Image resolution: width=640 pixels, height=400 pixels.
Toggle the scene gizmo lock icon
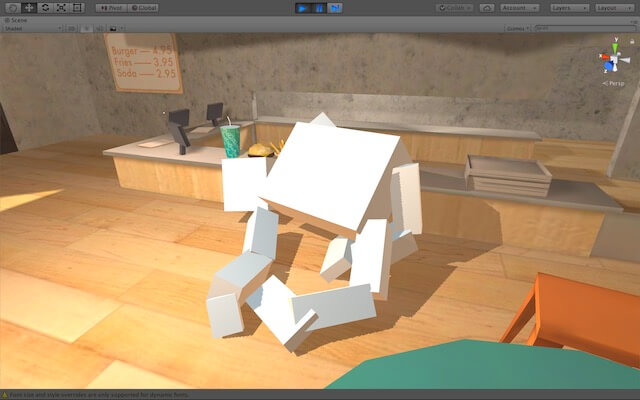click(x=632, y=41)
